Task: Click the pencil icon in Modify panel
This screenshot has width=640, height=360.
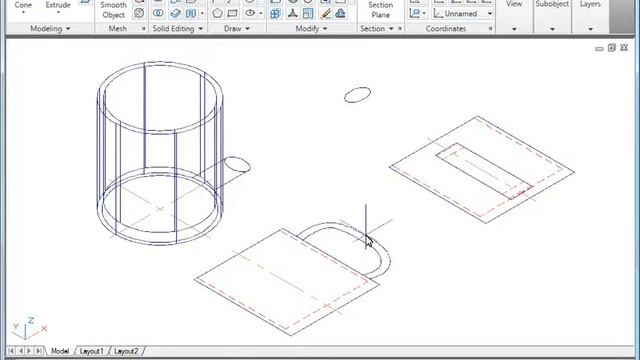Action: (325, 13)
